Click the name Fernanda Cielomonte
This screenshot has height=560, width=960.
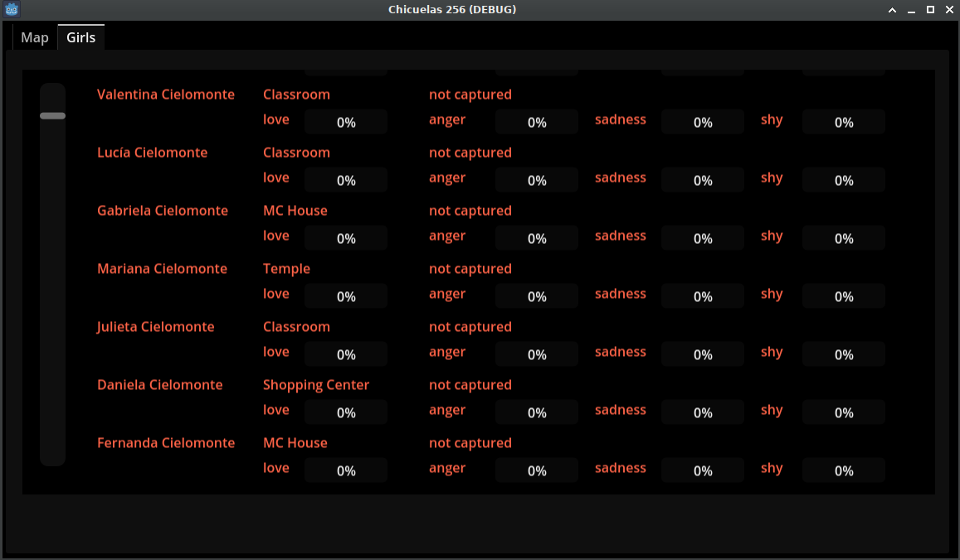(166, 443)
